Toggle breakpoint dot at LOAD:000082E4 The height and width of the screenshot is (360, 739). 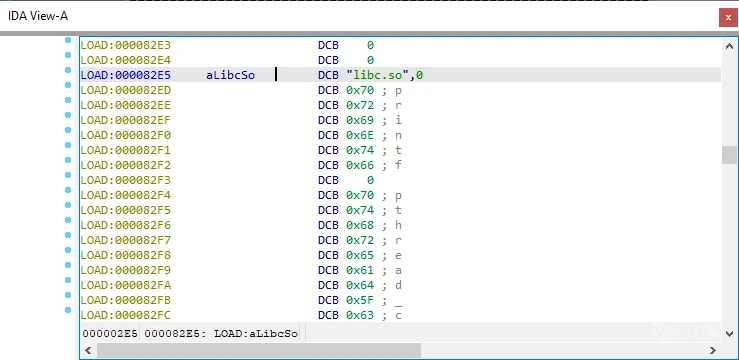pyautogui.click(x=68, y=55)
